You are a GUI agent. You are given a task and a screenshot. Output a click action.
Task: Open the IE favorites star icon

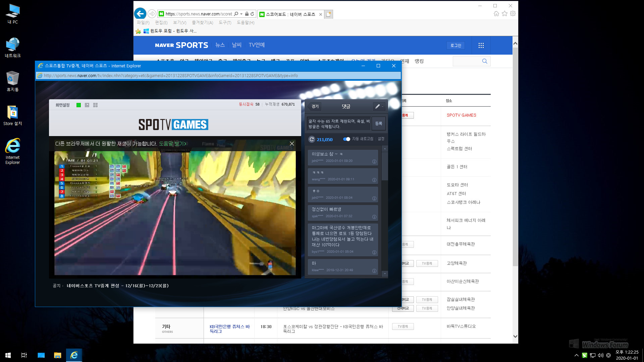[504, 14]
